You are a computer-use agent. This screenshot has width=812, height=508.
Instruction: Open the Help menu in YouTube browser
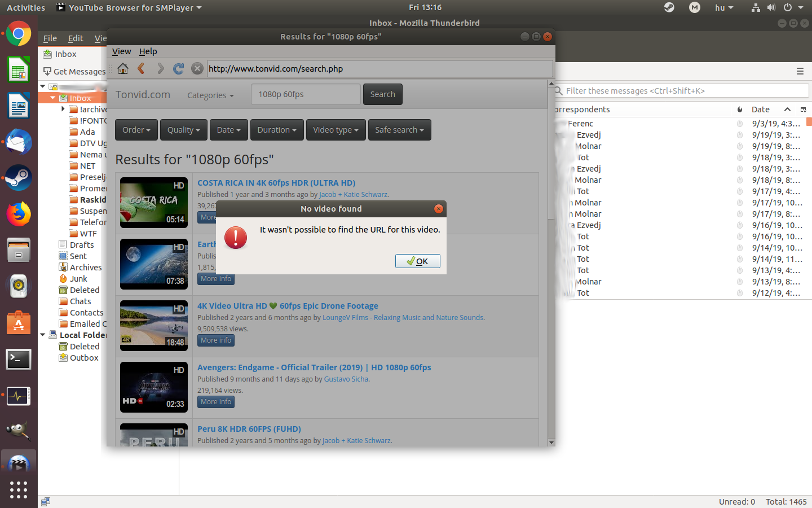(x=148, y=51)
